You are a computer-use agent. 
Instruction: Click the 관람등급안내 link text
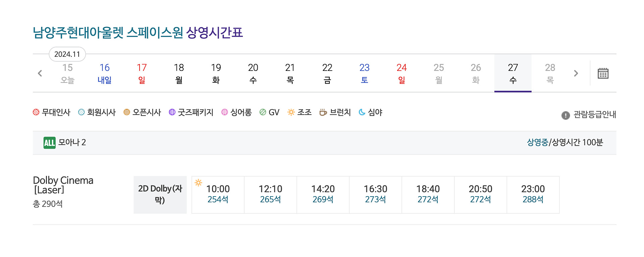pyautogui.click(x=595, y=115)
